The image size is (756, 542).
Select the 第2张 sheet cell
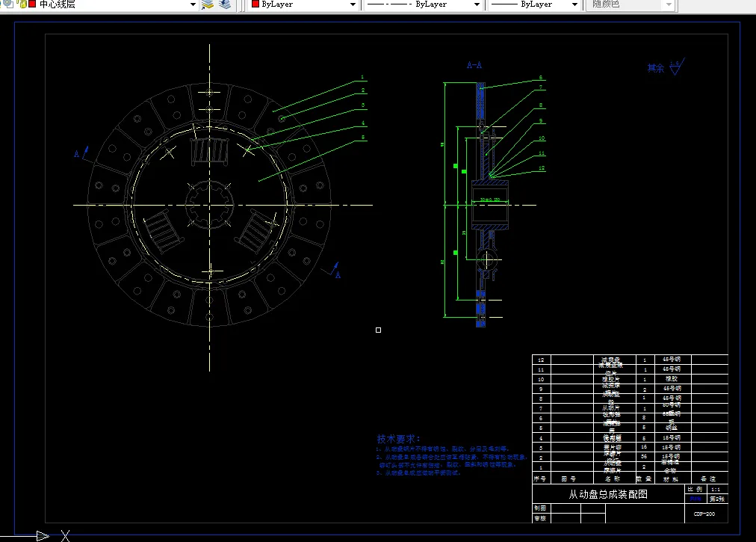(717, 499)
